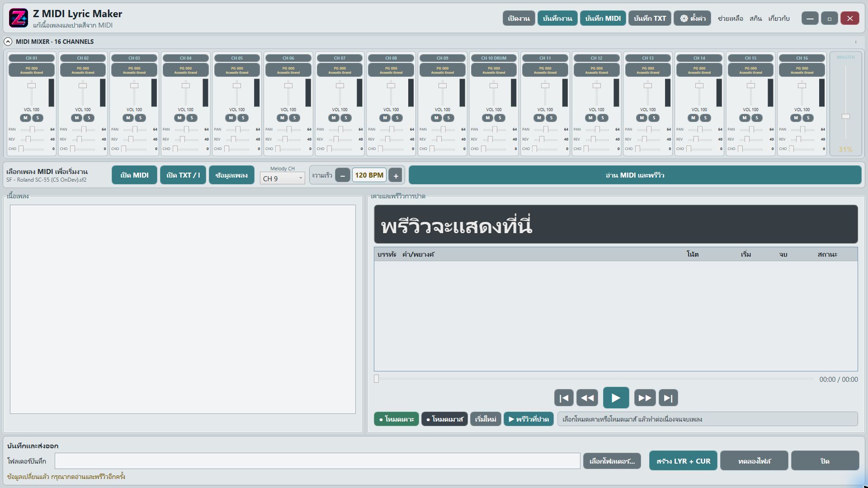Mute channel CH 01

click(x=25, y=118)
